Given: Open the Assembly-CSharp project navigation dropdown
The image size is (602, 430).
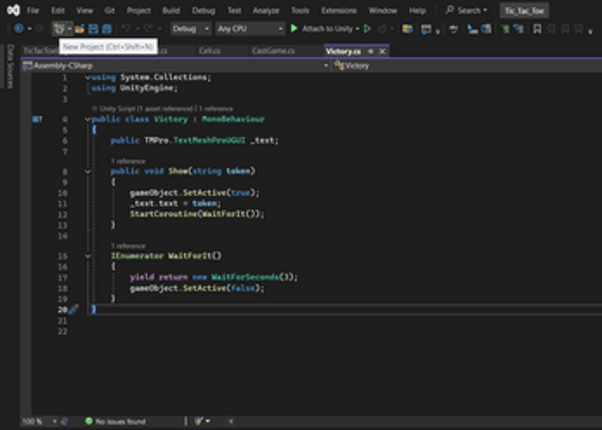Looking at the screenshot, I should click(176, 66).
